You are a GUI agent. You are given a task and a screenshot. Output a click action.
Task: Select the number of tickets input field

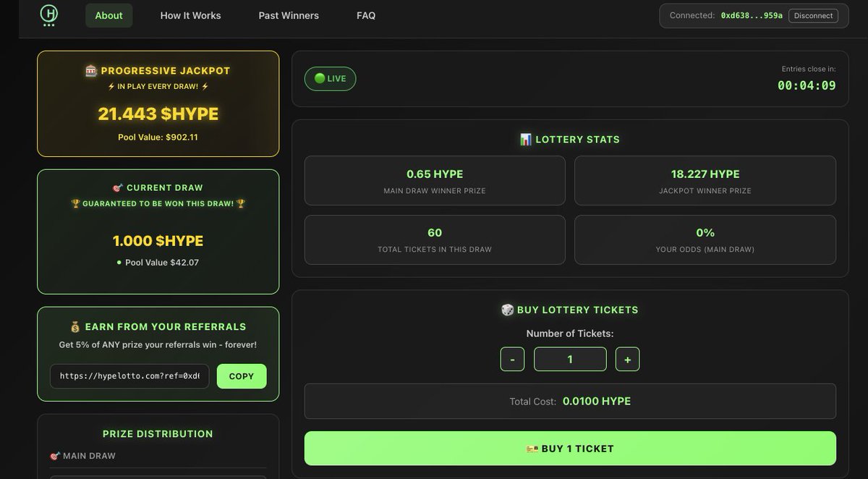coord(570,359)
